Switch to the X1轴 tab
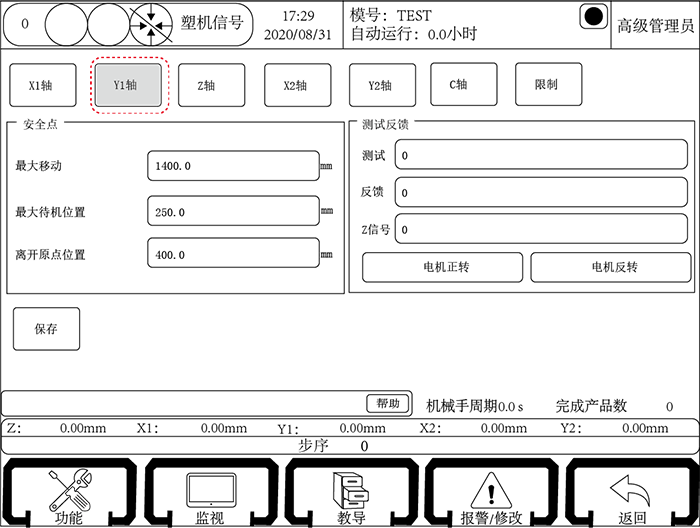700x528 pixels. click(40, 85)
